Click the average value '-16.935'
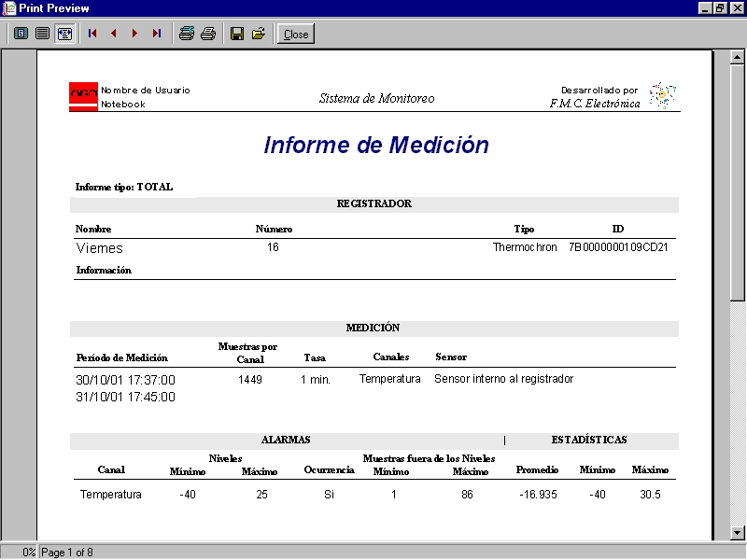Viewport: 747px width, 560px height. [x=538, y=495]
